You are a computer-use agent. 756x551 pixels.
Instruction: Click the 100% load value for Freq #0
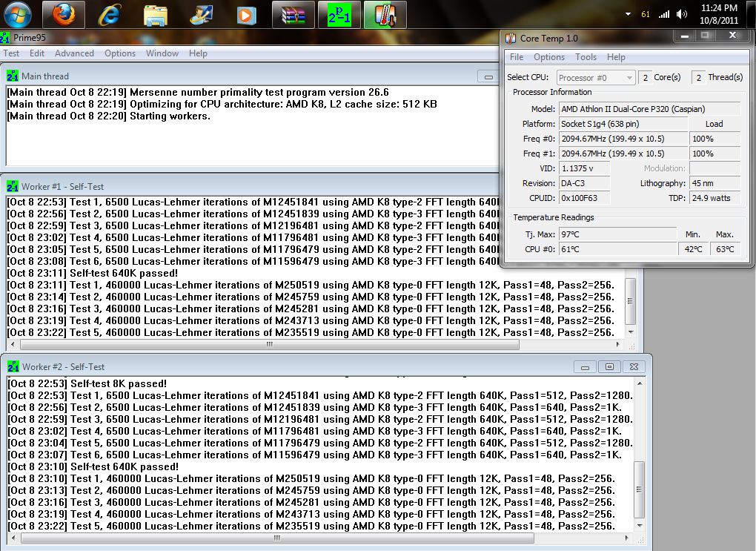(714, 139)
